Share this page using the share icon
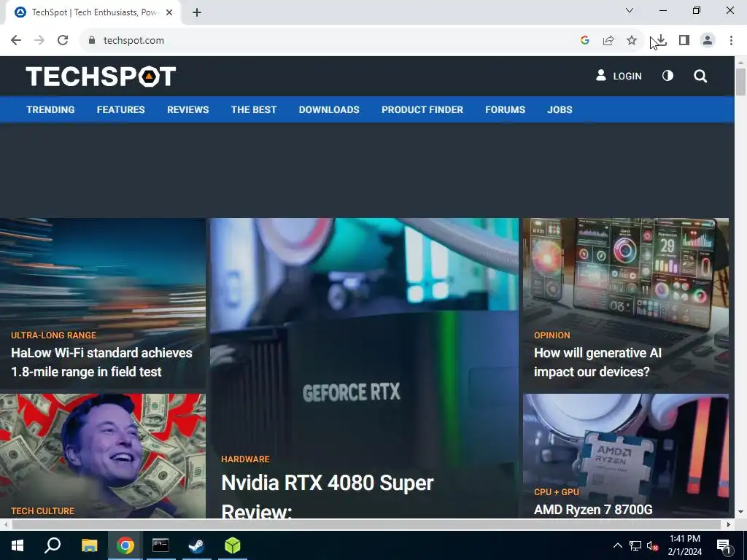This screenshot has width=747, height=560. click(x=608, y=41)
